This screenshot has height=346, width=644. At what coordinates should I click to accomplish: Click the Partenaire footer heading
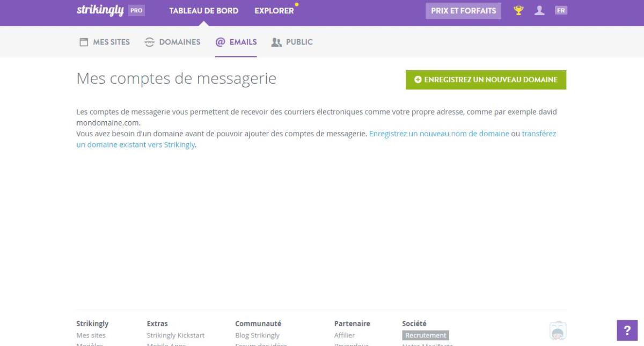point(352,323)
